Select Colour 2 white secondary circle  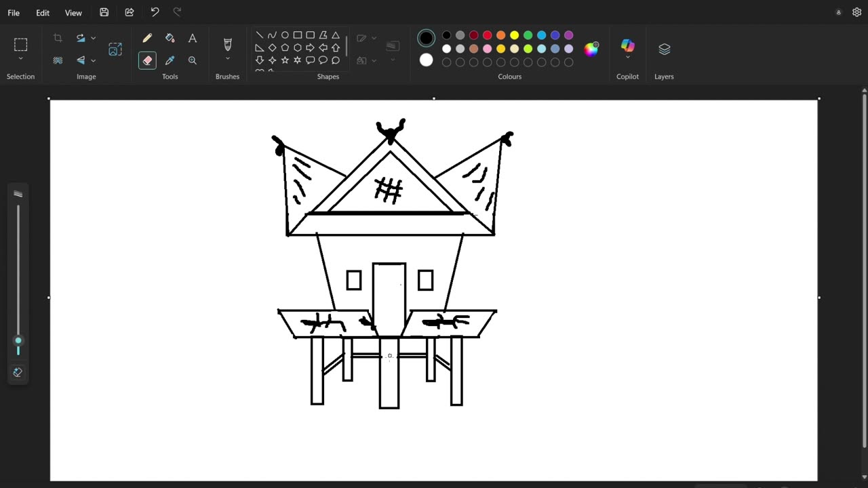click(427, 60)
